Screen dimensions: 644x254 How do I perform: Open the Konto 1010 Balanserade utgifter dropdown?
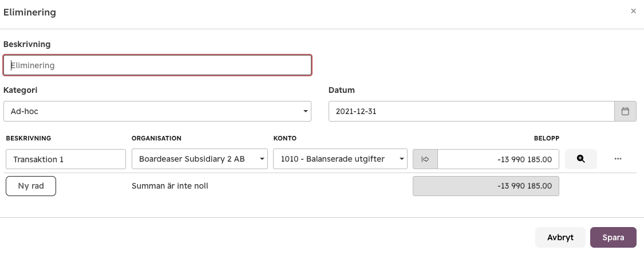pyautogui.click(x=340, y=159)
